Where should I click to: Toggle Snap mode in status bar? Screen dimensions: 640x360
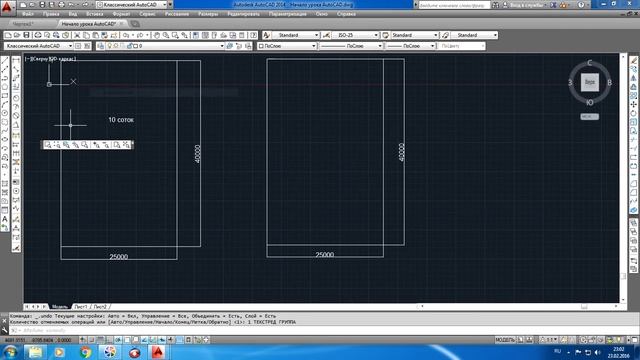(x=91, y=340)
